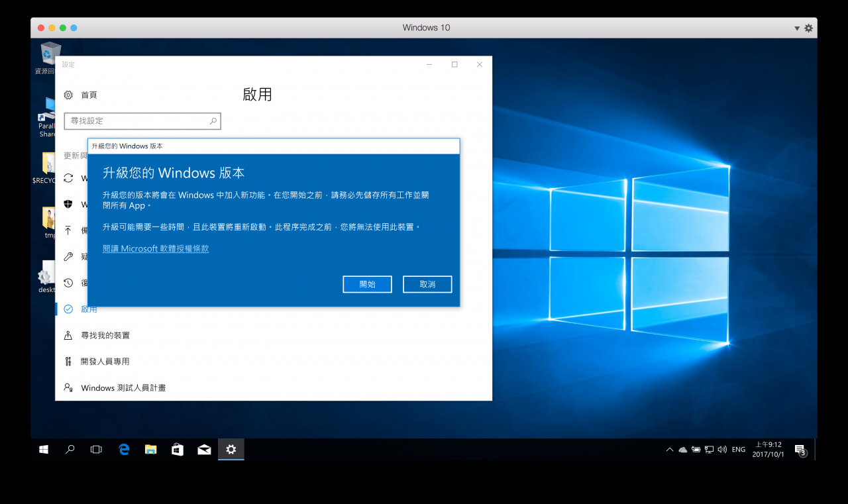Select the desktop.ini desktop icon

pos(46,278)
